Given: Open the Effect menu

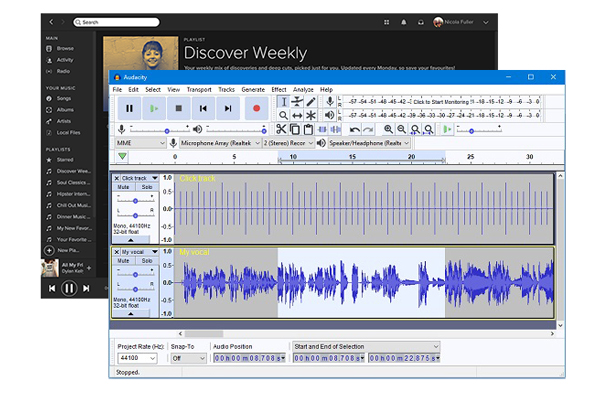Looking at the screenshot, I should pyautogui.click(x=279, y=90).
